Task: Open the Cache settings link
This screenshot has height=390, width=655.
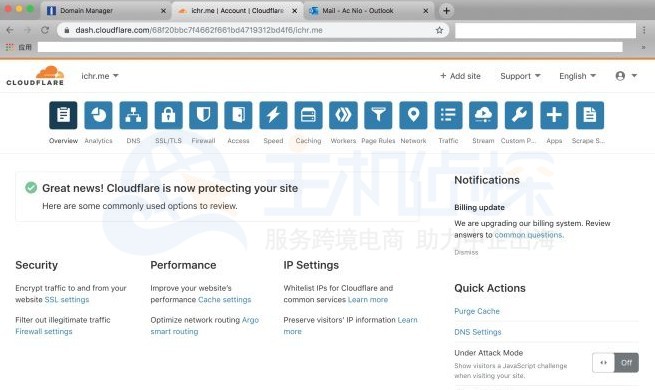Action: coord(225,299)
